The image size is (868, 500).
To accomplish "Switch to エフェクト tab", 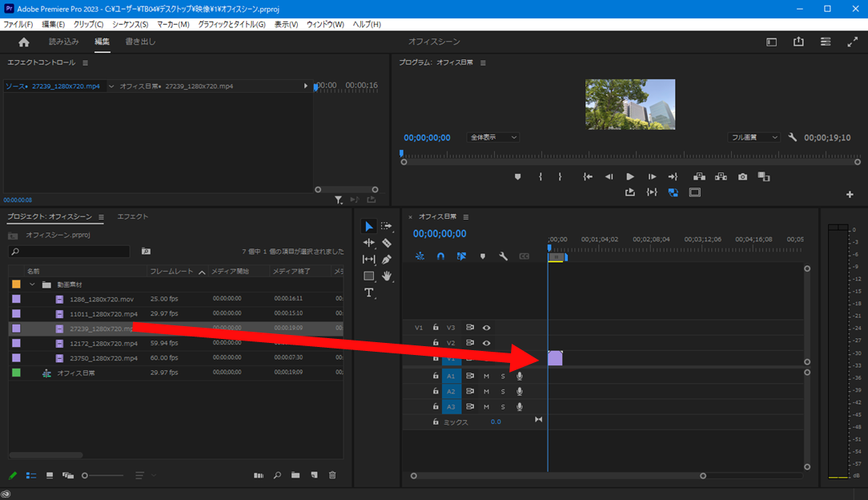I will point(133,216).
